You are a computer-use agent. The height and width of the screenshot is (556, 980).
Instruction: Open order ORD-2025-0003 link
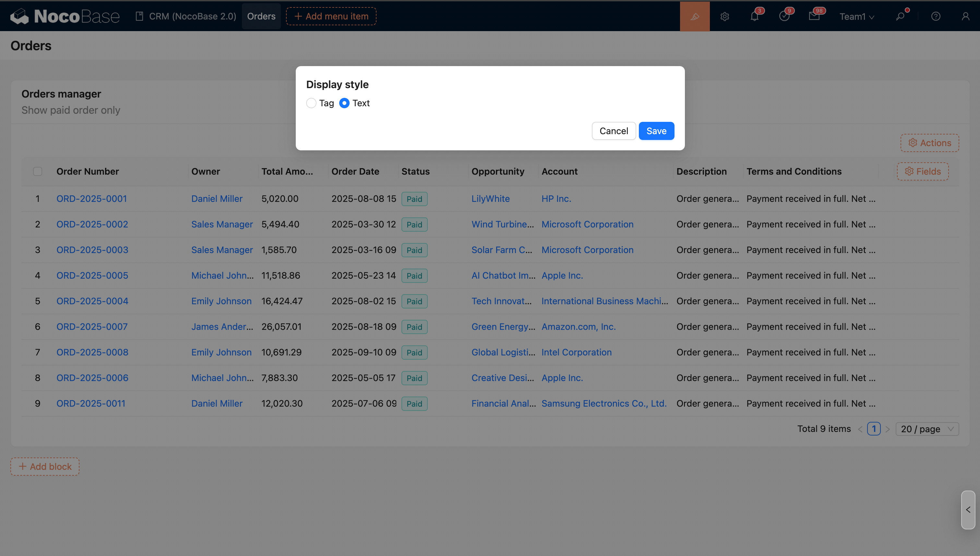[92, 250]
